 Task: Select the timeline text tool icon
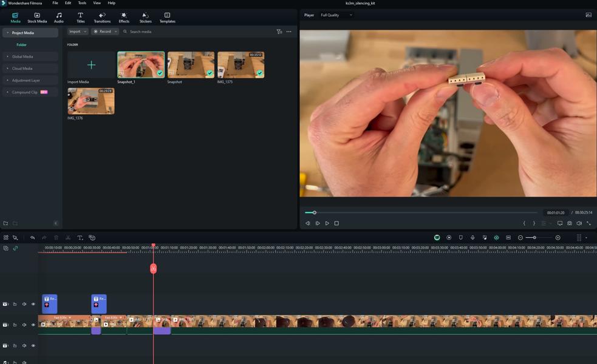coord(80,238)
